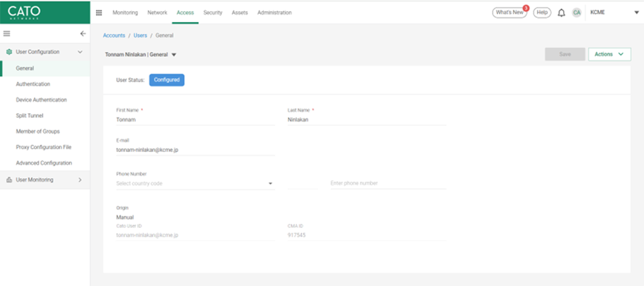Image resolution: width=644 pixels, height=286 pixels.
Task: Follow the Users breadcrumb link
Action: click(140, 36)
